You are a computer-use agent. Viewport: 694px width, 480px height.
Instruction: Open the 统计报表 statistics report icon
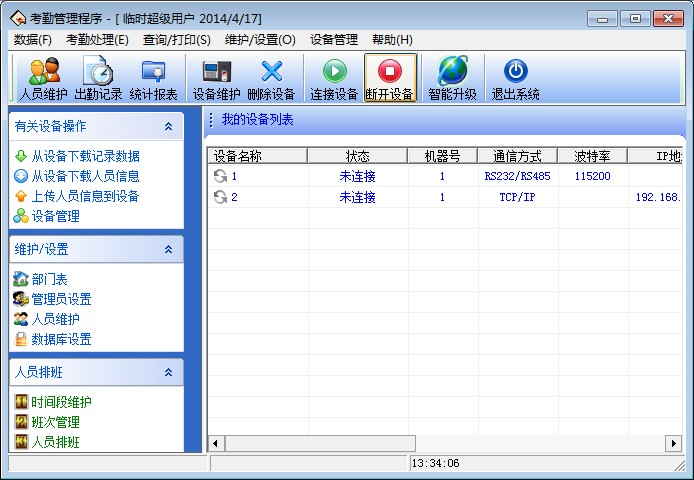pyautogui.click(x=153, y=78)
